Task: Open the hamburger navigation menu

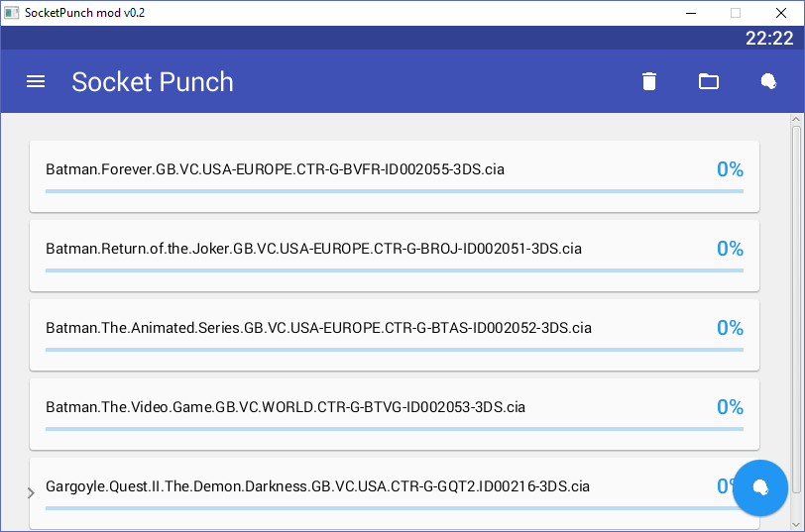Action: (36, 81)
